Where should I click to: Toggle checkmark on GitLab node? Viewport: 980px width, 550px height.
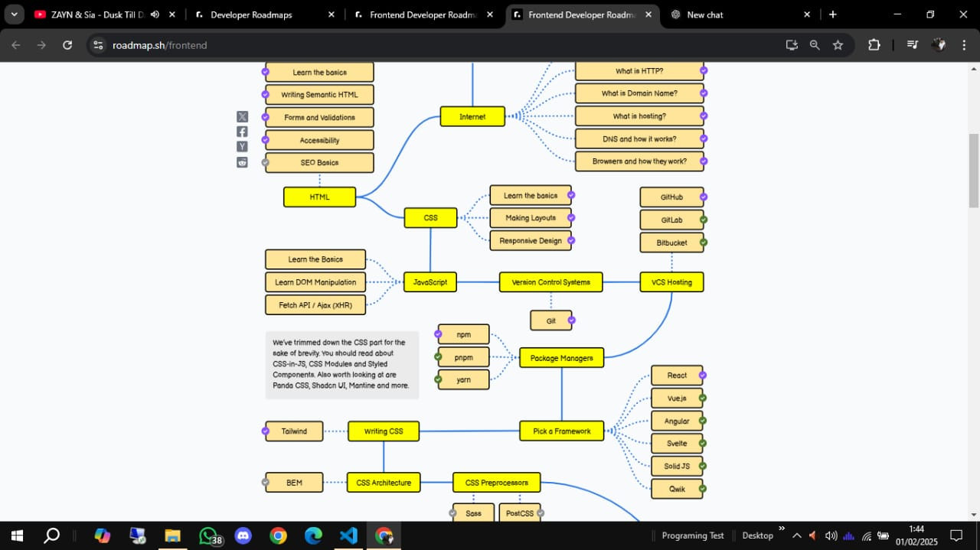(x=704, y=220)
